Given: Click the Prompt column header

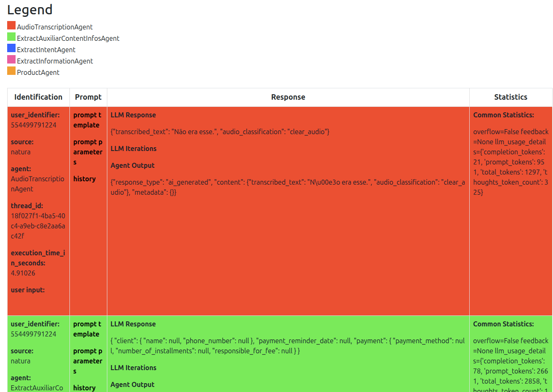Looking at the screenshot, I should pos(88,97).
